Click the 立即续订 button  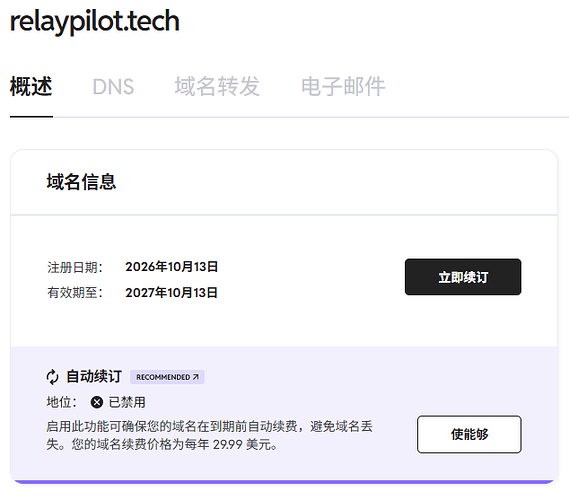463,277
